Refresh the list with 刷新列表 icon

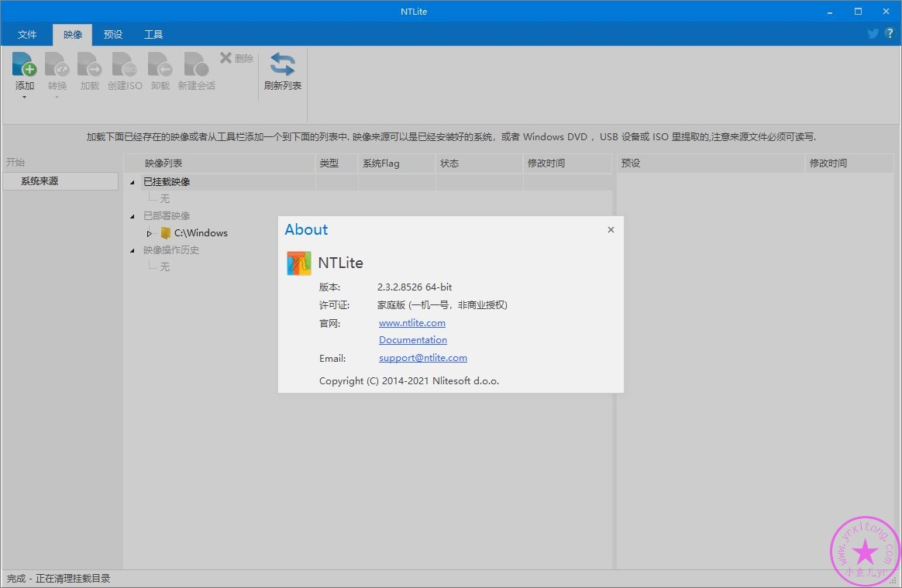tap(282, 64)
